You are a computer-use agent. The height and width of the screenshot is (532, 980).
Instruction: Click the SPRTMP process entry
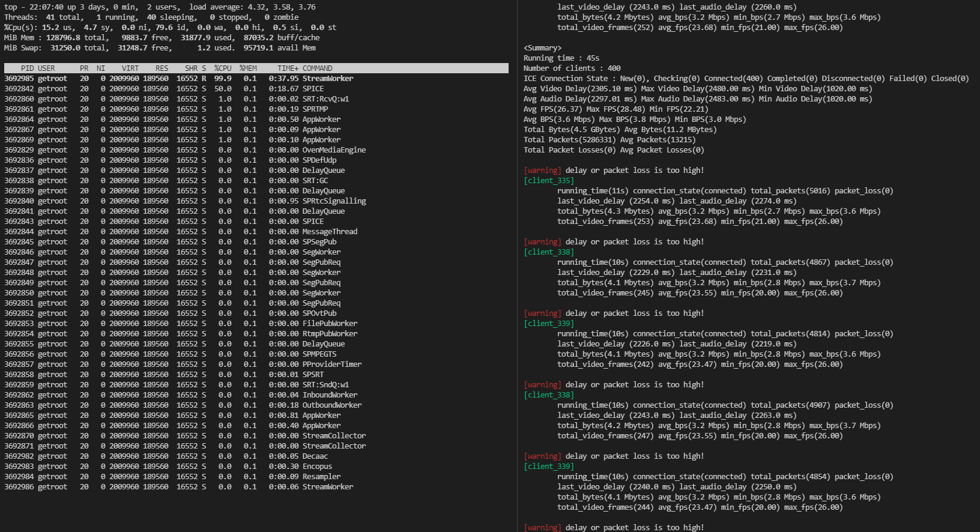[x=315, y=109]
